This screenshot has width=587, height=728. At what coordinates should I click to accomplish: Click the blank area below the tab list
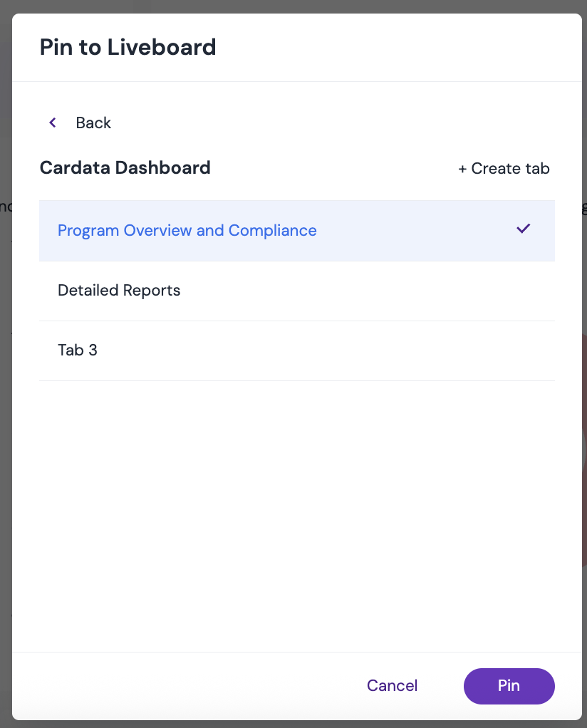pos(297,515)
